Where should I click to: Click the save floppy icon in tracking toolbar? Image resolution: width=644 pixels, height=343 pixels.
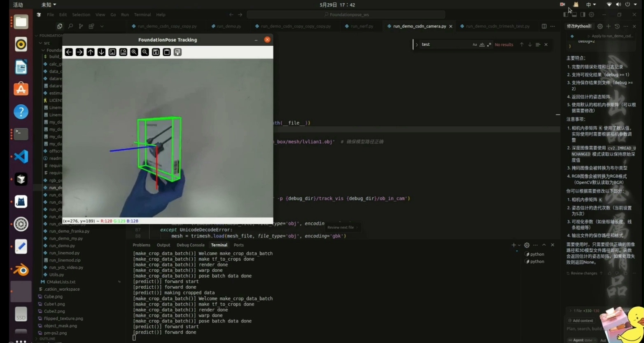pos(156,52)
